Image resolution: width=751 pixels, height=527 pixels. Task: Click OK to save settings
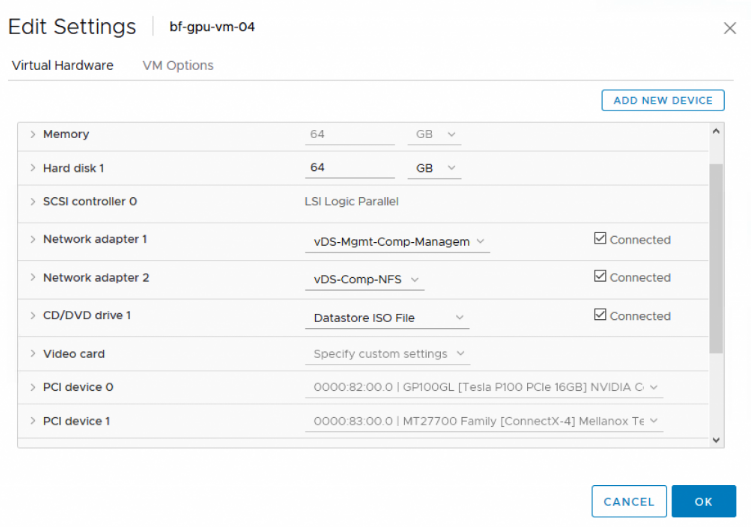coord(704,501)
